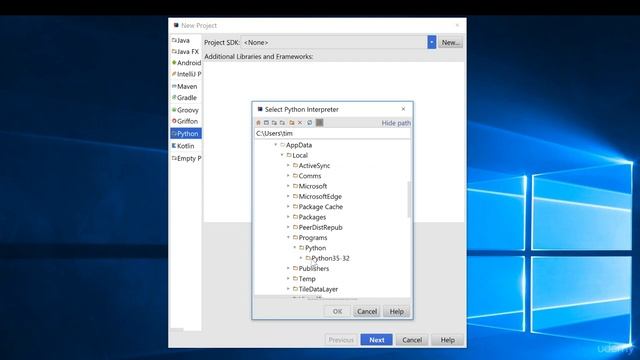Close the New Project window
This screenshot has width=640, height=360.
tap(457, 25)
